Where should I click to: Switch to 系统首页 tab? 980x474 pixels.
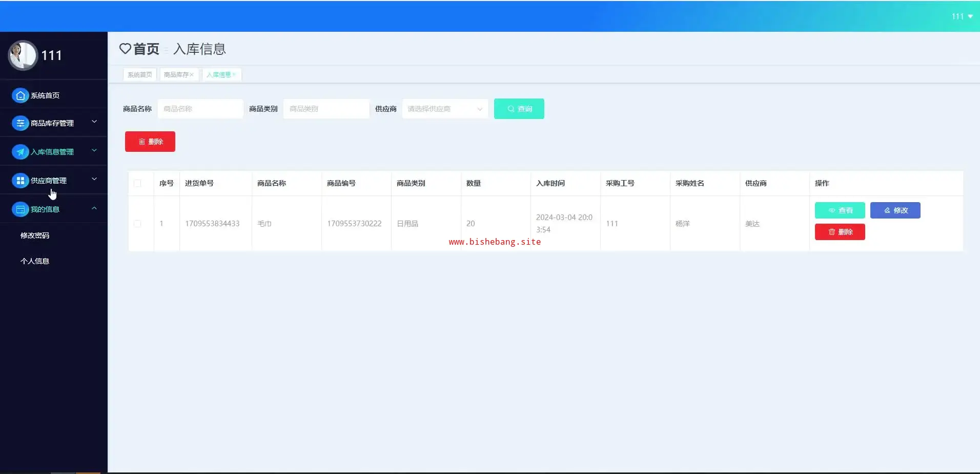point(140,75)
